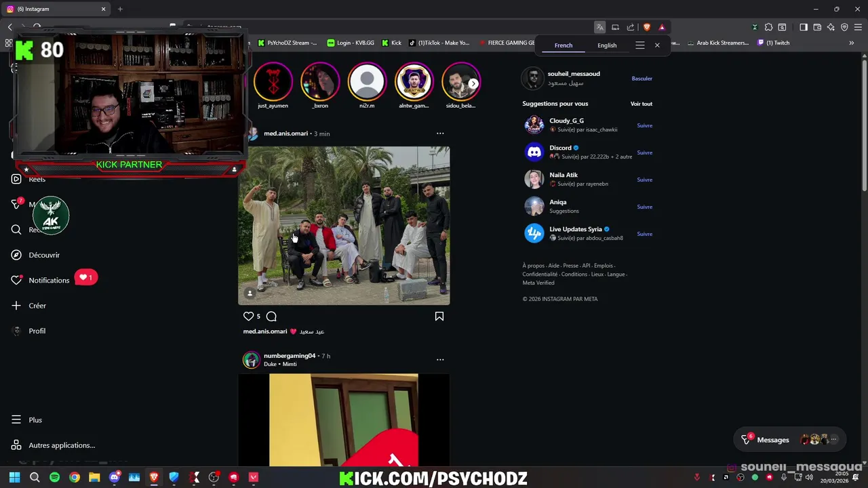Screen dimensions: 868x488
Task: Save the med.anis.omari post with the bookmark
Action: coord(439,316)
